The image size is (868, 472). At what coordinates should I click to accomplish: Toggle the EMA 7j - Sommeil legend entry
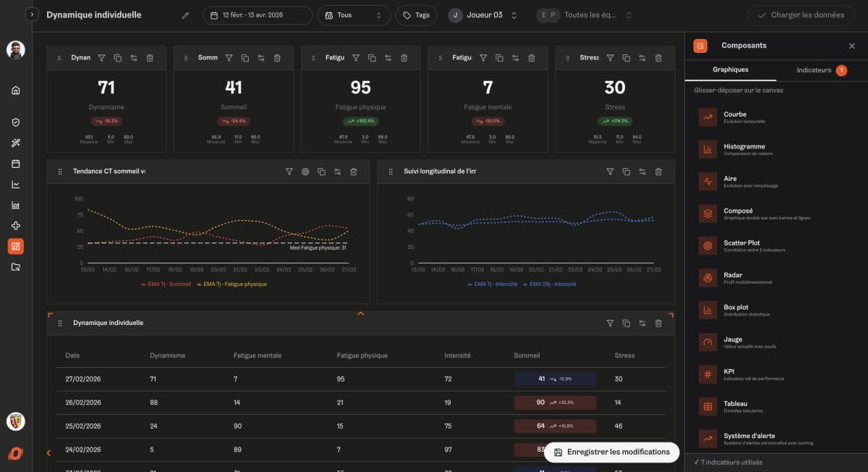(x=166, y=284)
